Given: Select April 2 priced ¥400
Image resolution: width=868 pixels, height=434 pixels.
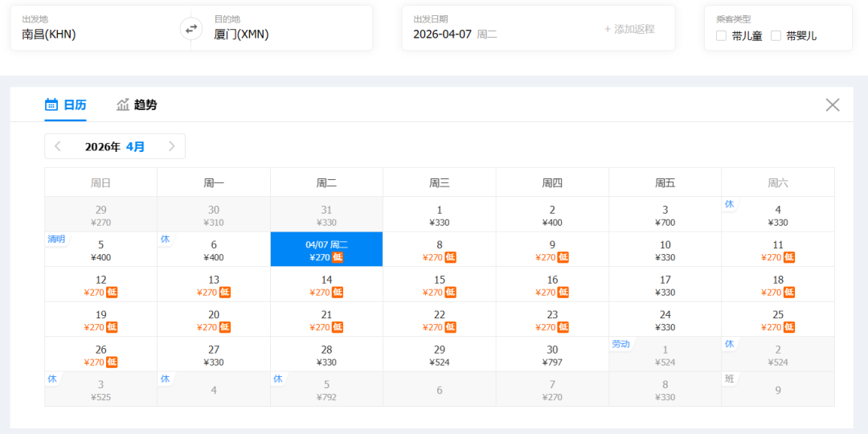Looking at the screenshot, I should (x=552, y=215).
